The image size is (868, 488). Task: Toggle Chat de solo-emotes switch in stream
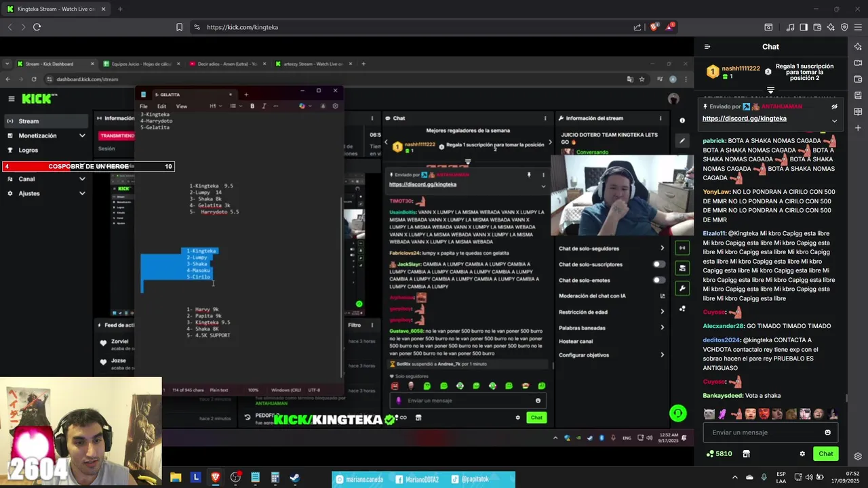click(x=658, y=280)
